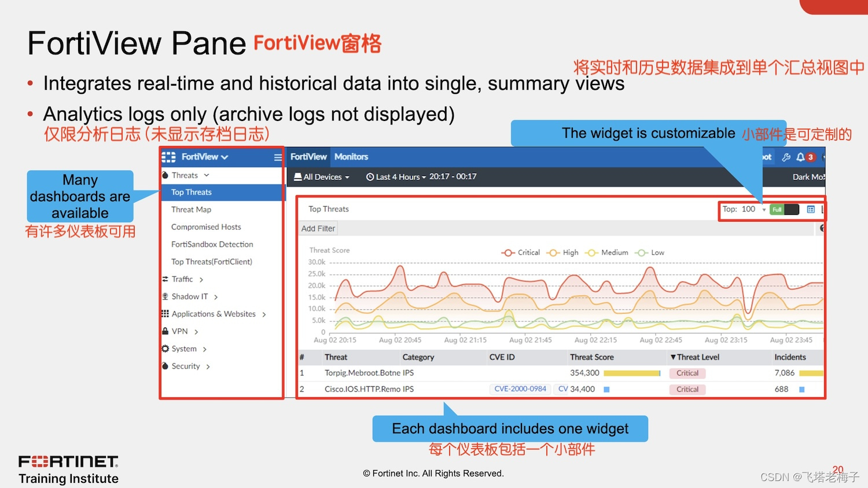Open Compromised Hosts dashboard

(206, 227)
